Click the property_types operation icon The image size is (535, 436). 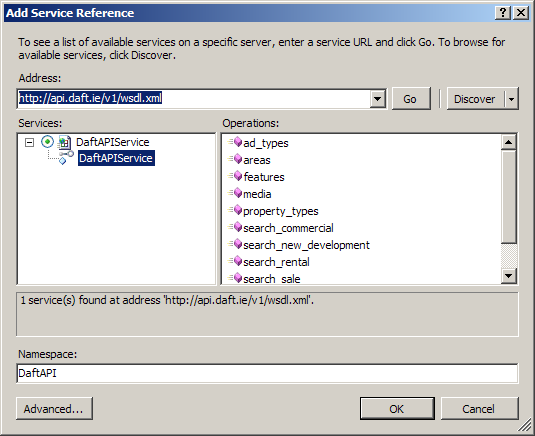[x=235, y=210]
